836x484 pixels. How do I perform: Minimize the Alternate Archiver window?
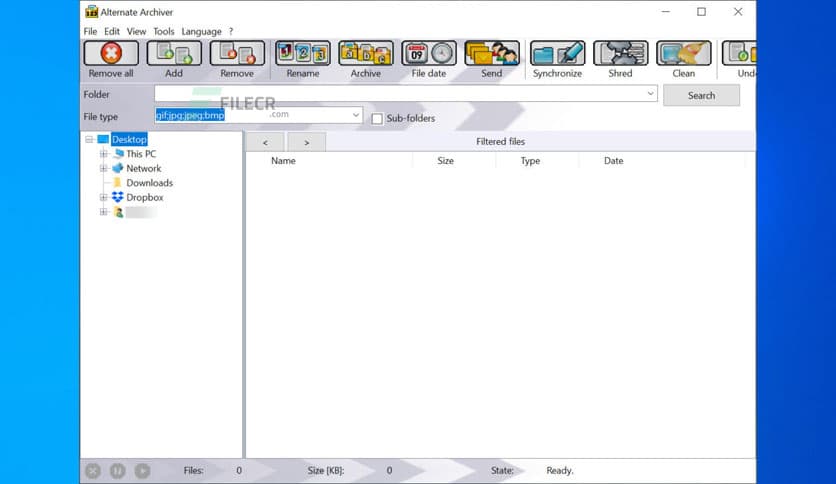pos(665,12)
